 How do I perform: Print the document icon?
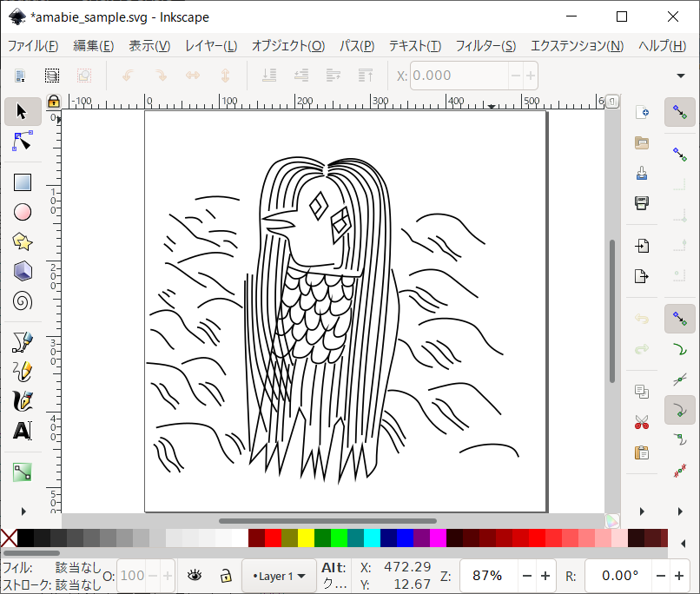click(642, 203)
